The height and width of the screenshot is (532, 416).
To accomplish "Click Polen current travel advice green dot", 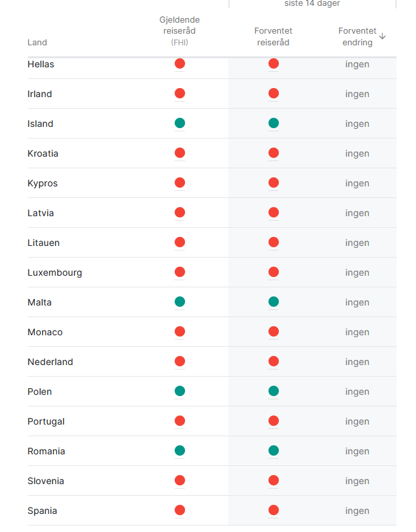I will pyautogui.click(x=180, y=391).
